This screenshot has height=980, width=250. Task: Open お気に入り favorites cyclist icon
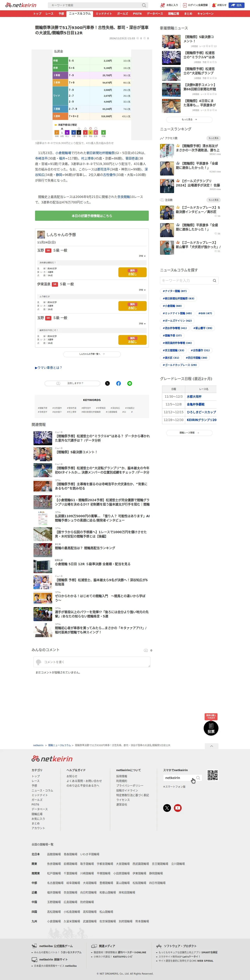click(x=163, y=5)
